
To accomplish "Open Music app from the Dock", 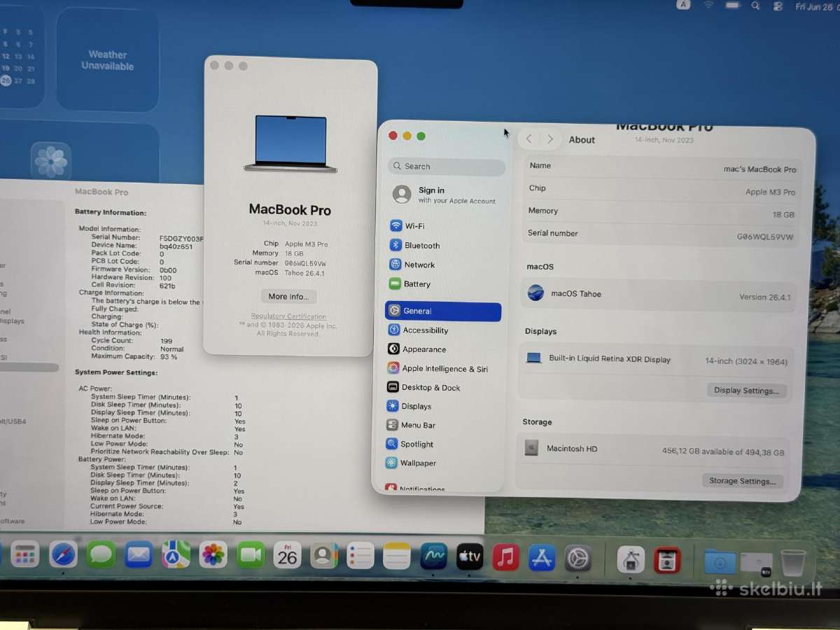I will [x=505, y=557].
